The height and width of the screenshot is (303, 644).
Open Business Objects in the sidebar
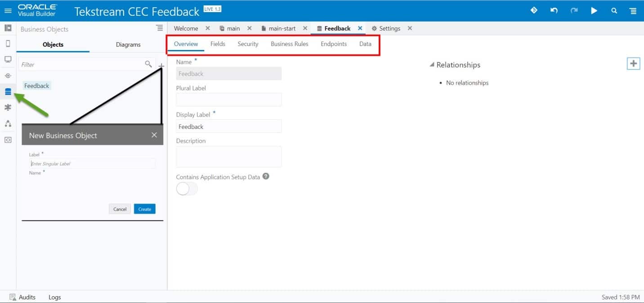click(8, 92)
